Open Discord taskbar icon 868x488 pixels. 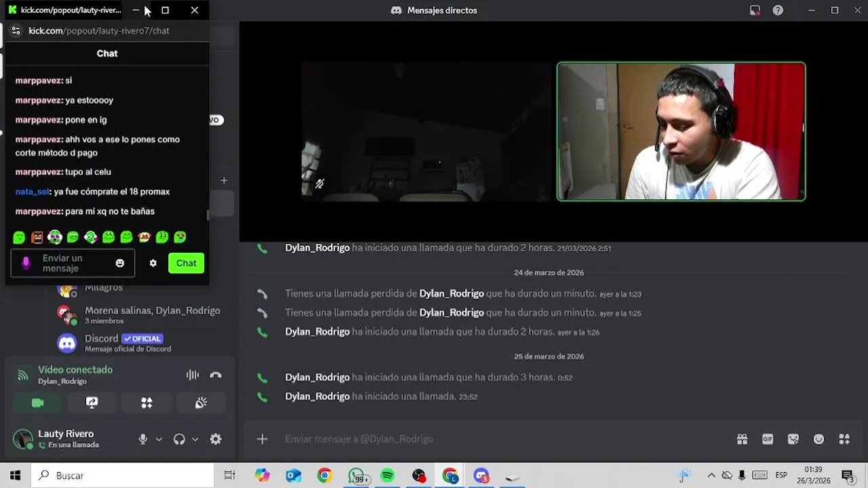pos(481,476)
